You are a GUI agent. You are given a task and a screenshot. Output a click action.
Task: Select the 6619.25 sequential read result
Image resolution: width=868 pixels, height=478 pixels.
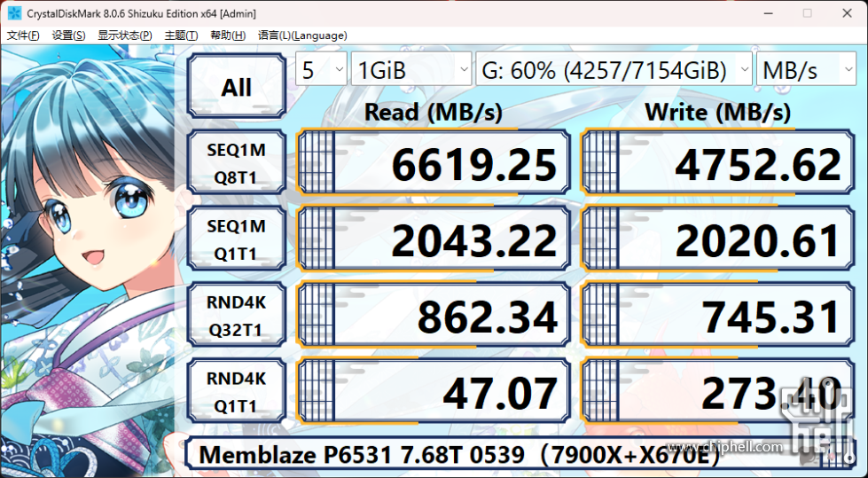434,161
